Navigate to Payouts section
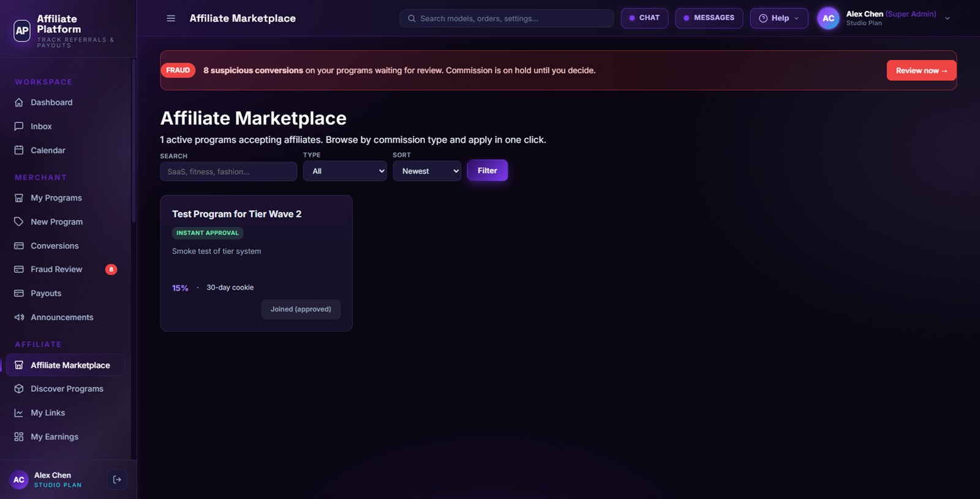This screenshot has width=980, height=499. point(66,293)
